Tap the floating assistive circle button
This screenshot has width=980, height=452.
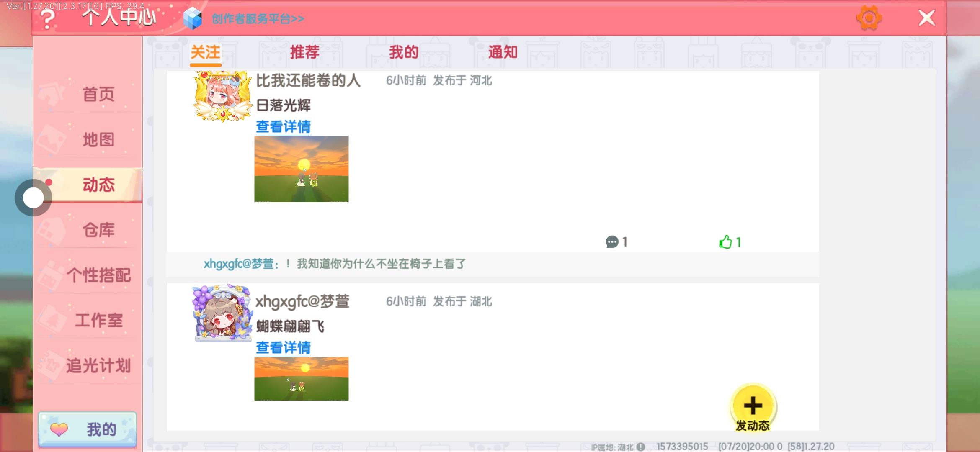tap(34, 198)
